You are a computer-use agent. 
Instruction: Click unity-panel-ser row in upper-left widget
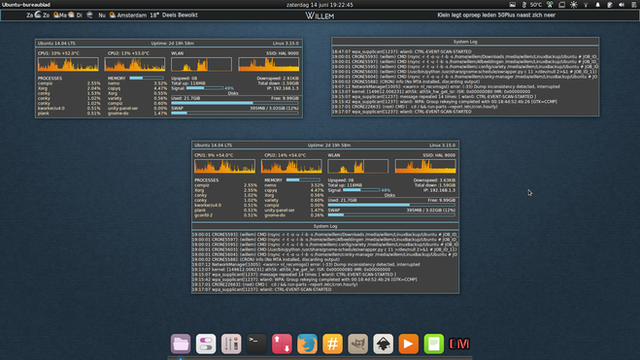(138, 108)
